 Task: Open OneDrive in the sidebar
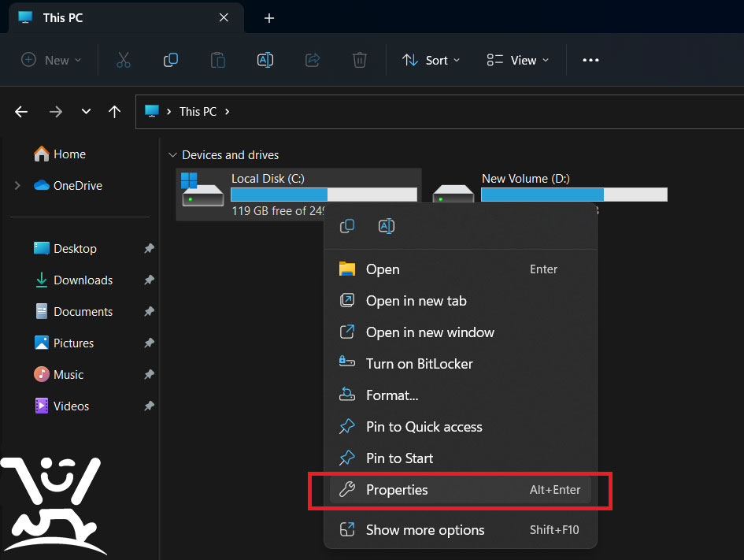[68, 186]
